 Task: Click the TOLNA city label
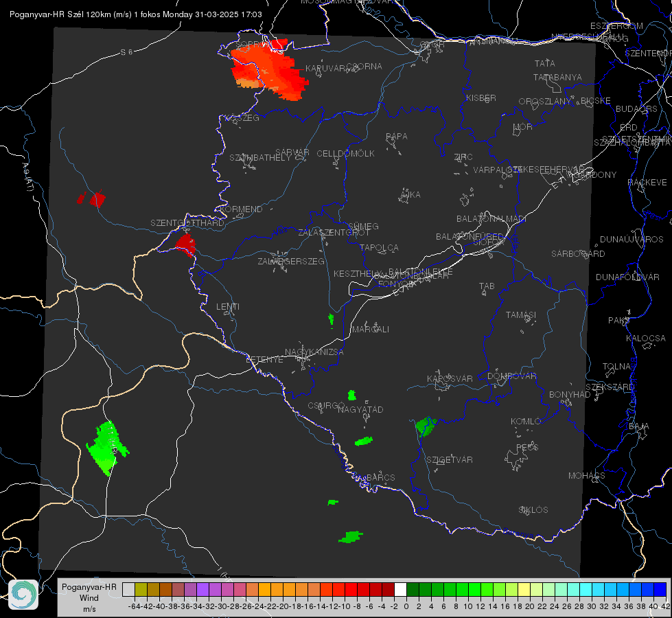(616, 367)
